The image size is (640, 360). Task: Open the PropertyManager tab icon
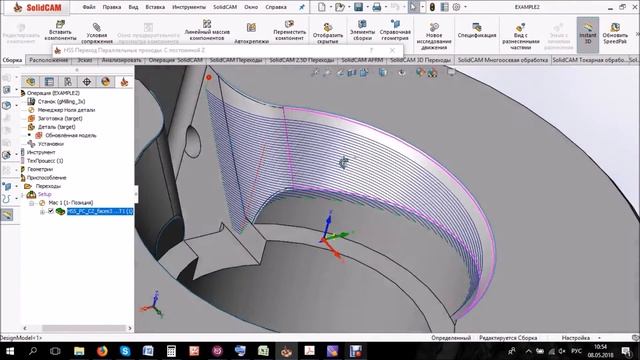(49, 82)
